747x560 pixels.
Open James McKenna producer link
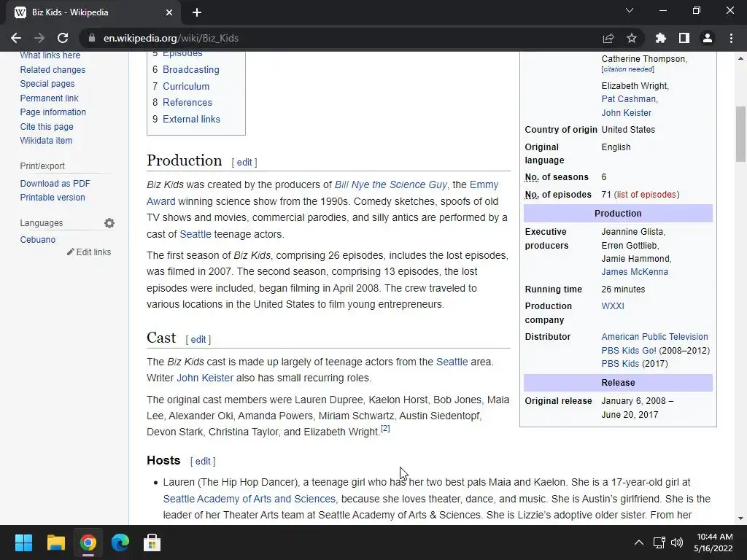point(635,272)
